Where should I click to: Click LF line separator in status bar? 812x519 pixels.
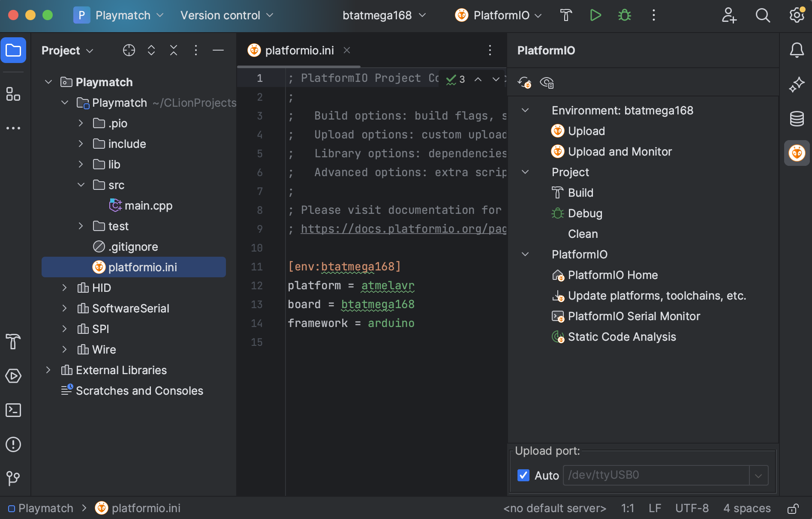click(x=655, y=508)
